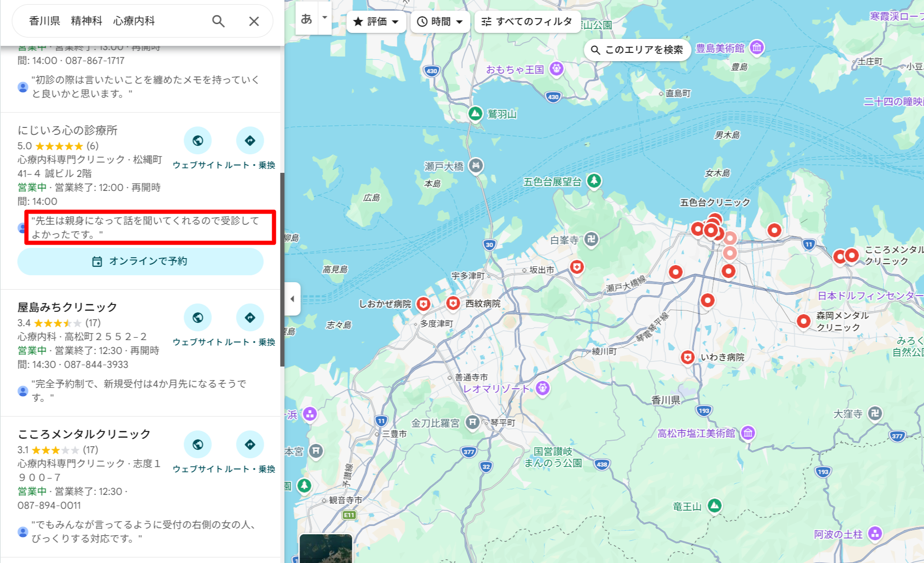The width and height of the screenshot is (924, 563).
Task: Clear the search with the X icon
Action: [254, 21]
